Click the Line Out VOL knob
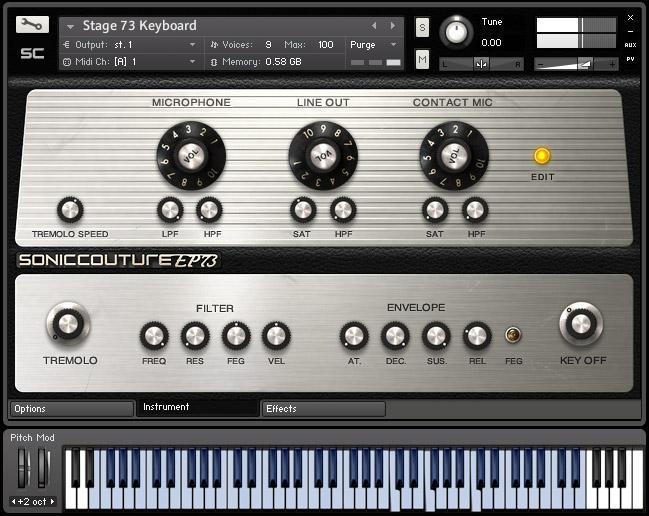The height and width of the screenshot is (516, 649). coord(323,156)
